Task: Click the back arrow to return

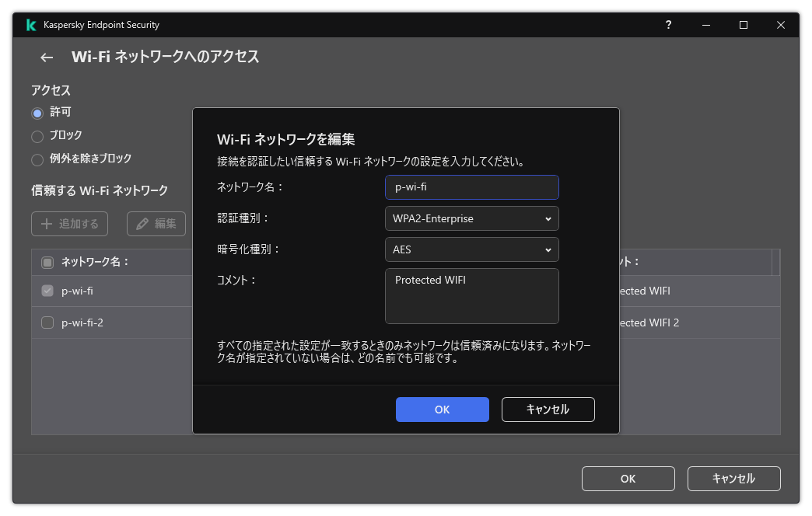Action: [46, 58]
